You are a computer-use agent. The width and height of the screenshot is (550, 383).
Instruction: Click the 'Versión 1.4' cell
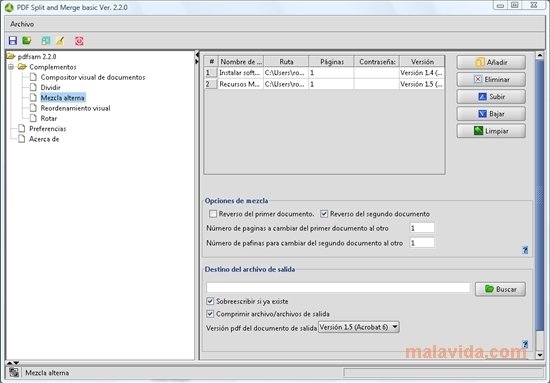coord(422,73)
